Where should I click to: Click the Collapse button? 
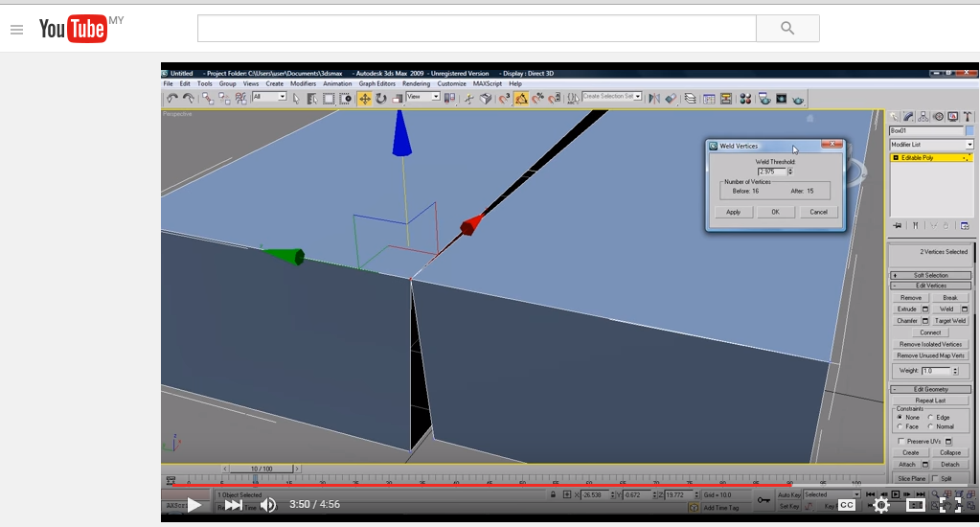point(950,452)
